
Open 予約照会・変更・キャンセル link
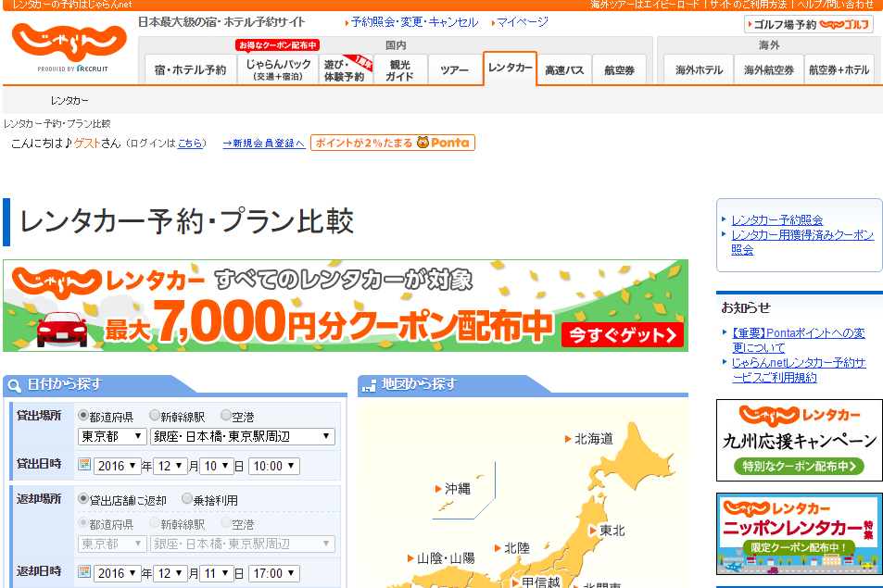coord(414,22)
